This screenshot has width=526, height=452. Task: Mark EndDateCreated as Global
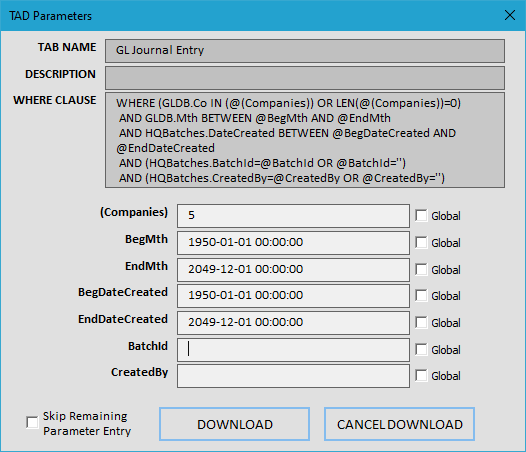click(421, 322)
